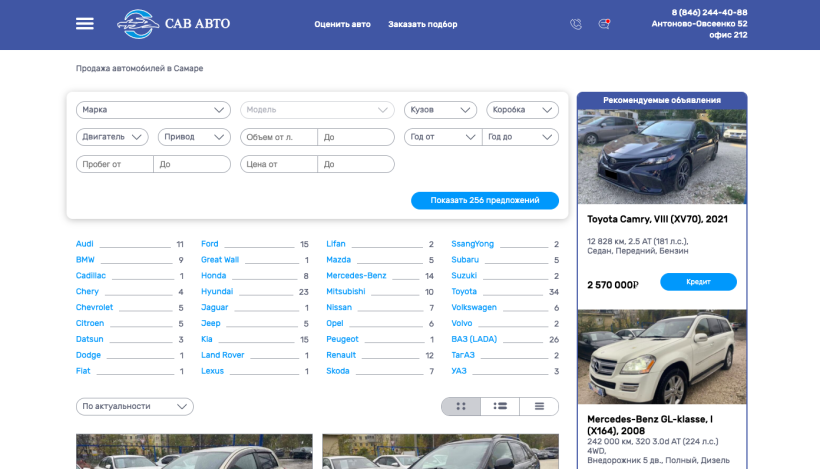Click the Объем от л. field

[279, 137]
